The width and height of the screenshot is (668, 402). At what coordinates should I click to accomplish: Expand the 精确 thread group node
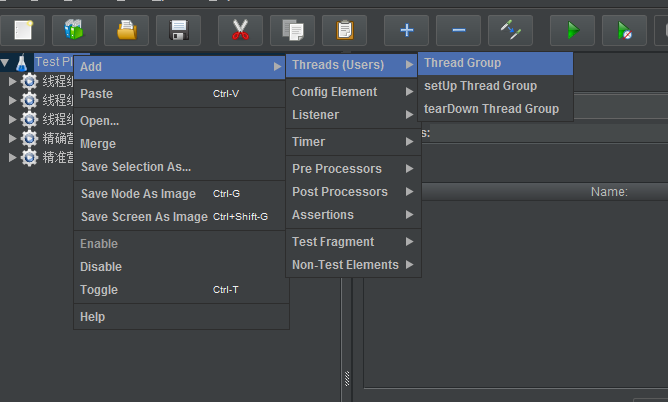[12, 138]
